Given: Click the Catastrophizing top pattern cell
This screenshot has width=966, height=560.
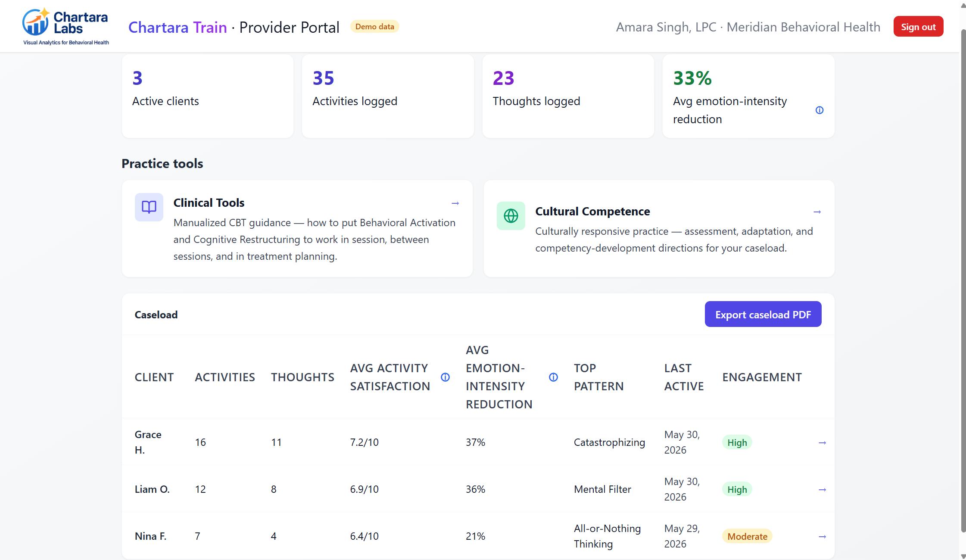Looking at the screenshot, I should 609,442.
